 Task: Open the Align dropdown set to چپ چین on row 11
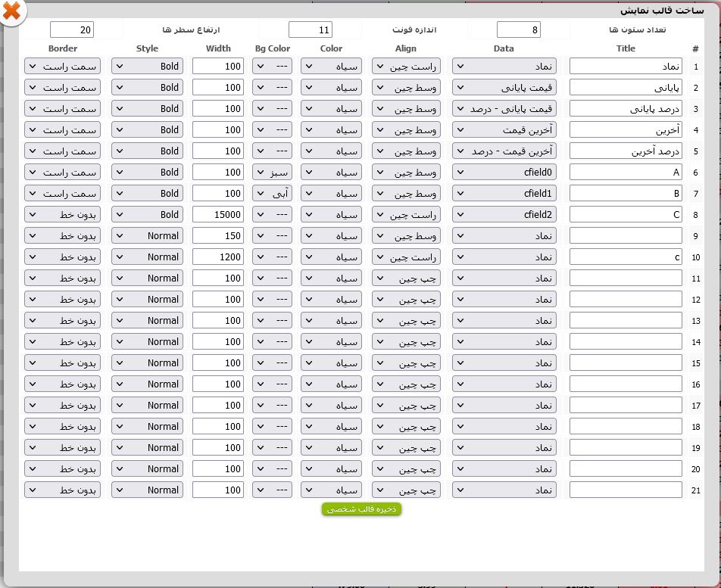(406, 278)
